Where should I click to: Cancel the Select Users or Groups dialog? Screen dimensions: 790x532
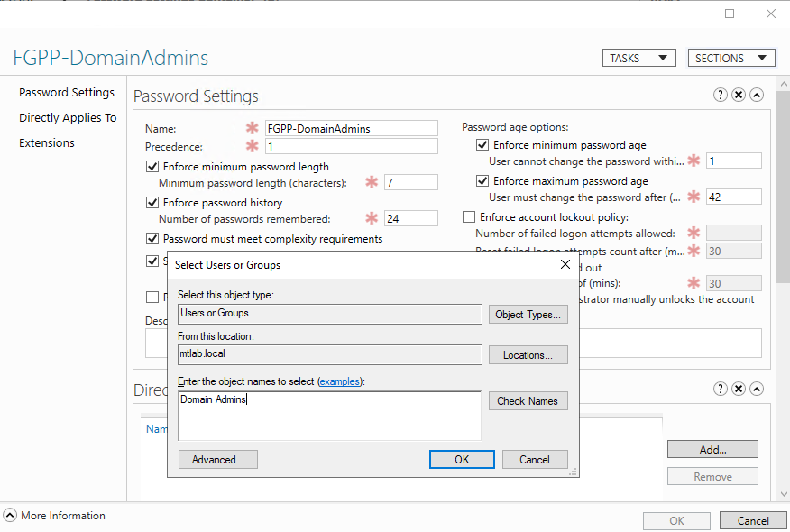tap(535, 460)
